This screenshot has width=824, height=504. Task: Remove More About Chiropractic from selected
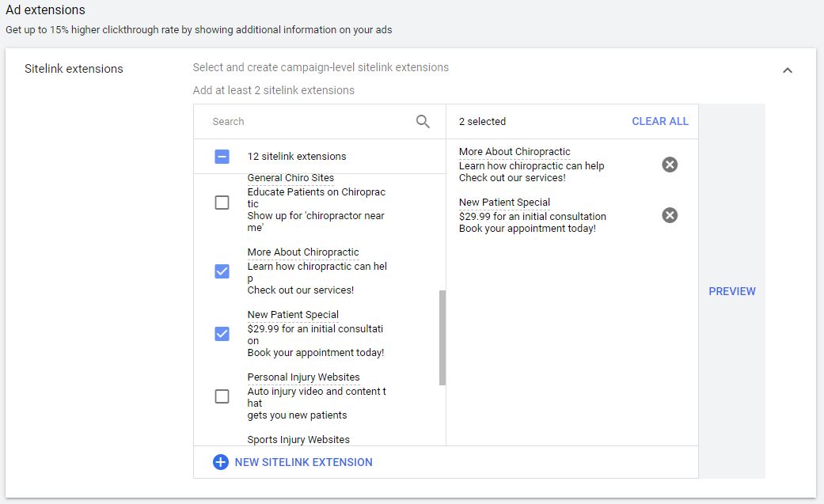click(x=670, y=165)
